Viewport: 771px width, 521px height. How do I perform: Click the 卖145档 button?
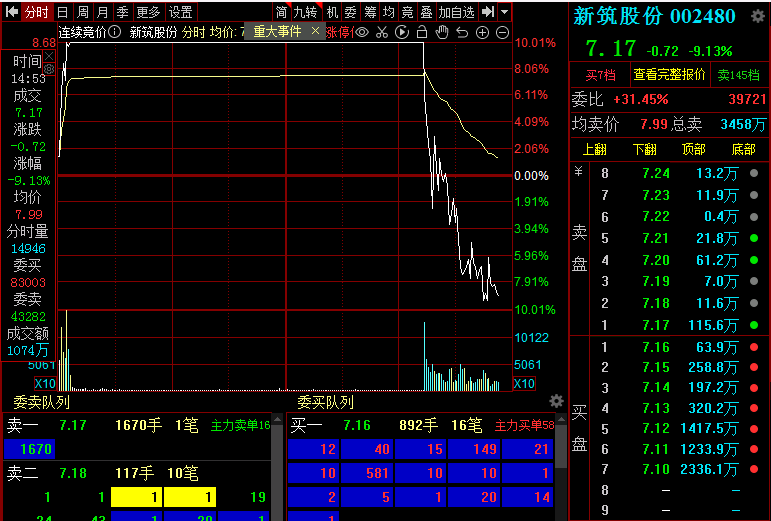(739, 75)
